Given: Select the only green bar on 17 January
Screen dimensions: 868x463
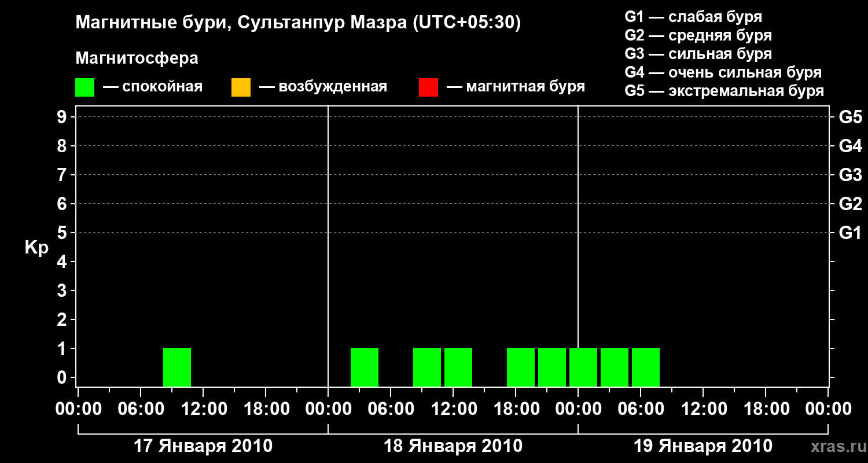Looking at the screenshot, I should point(177,367).
